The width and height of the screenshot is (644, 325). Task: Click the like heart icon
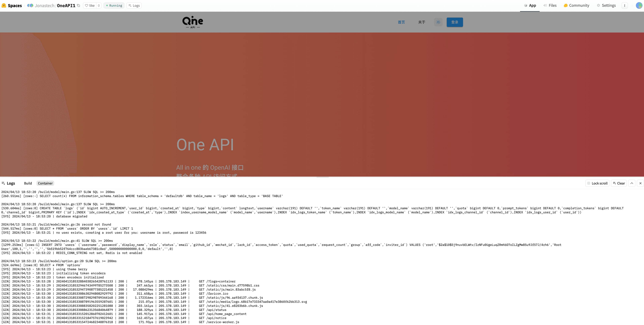(87, 5)
